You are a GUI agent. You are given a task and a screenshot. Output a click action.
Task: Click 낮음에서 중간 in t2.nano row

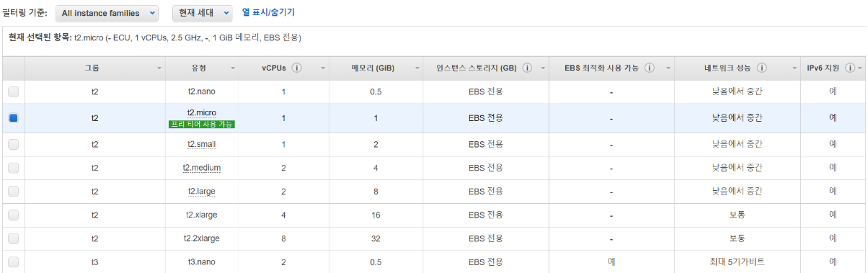click(x=737, y=92)
